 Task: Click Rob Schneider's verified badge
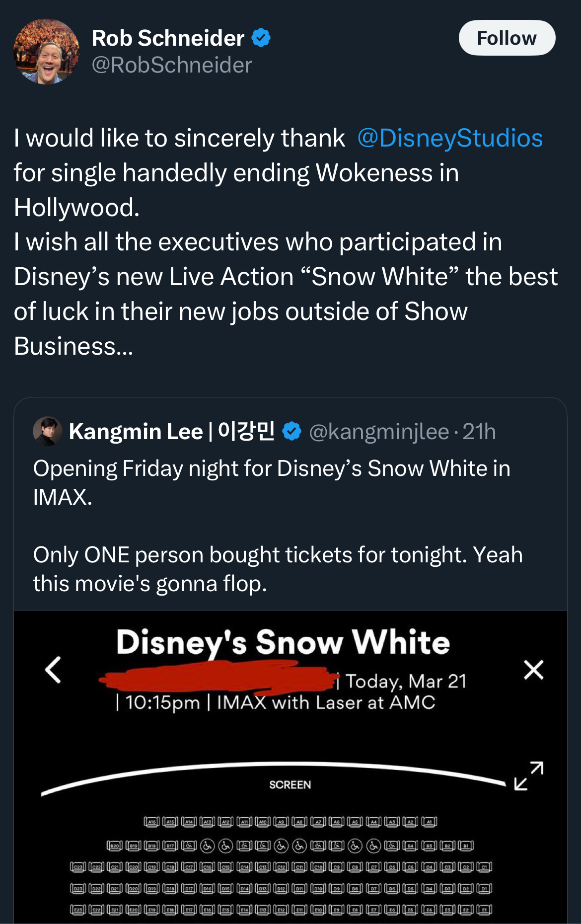pyautogui.click(x=261, y=38)
